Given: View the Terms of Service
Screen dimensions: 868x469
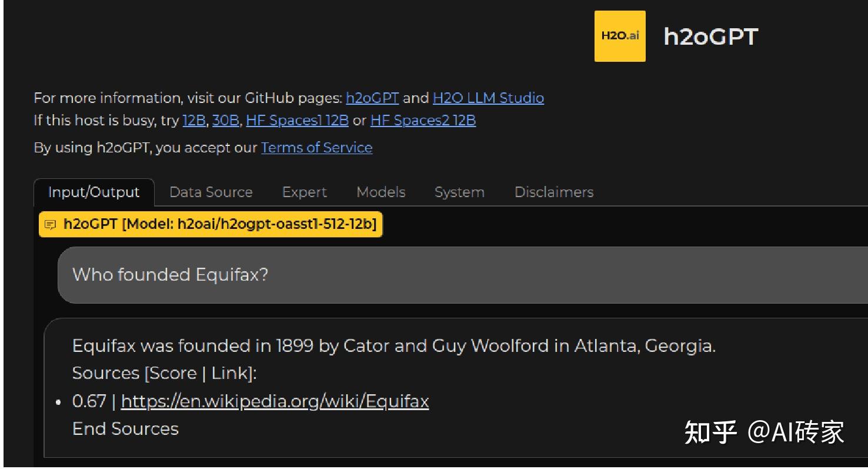Looking at the screenshot, I should 316,147.
